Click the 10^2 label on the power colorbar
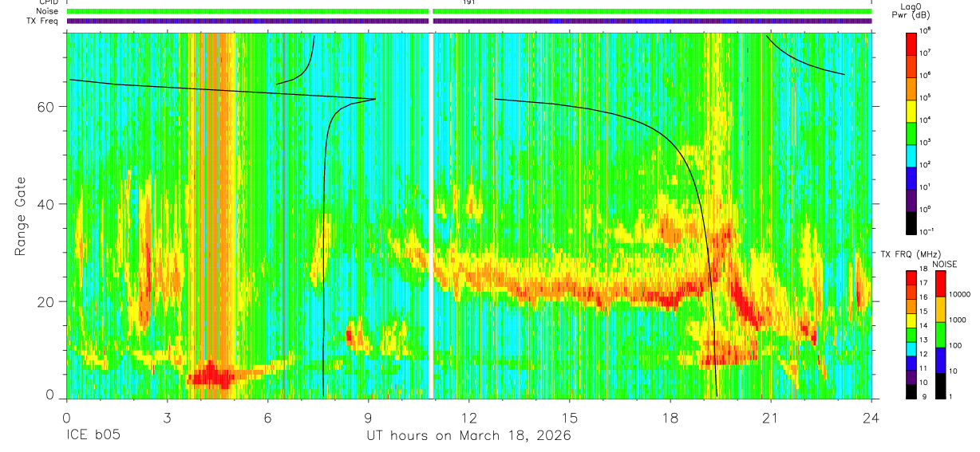The image size is (980, 452). [x=926, y=164]
